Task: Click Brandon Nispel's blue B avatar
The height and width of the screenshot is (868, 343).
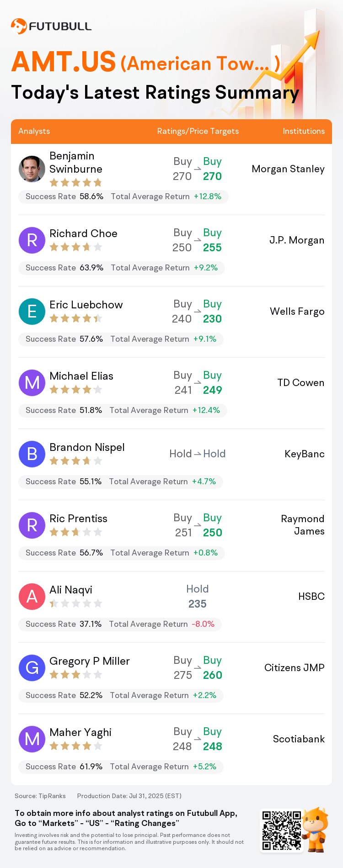Action: click(32, 454)
